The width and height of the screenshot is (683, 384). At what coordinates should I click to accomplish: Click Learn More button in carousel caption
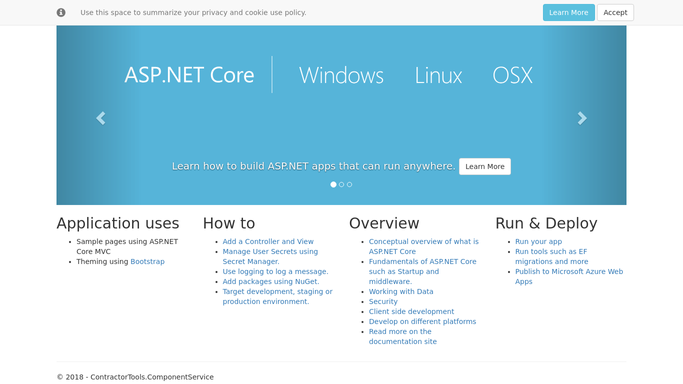pos(485,166)
